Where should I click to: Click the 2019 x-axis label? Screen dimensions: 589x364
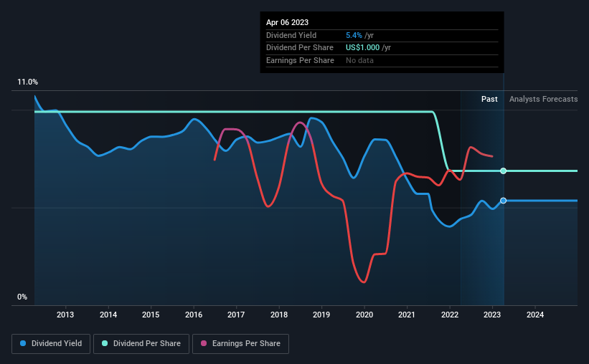[x=321, y=315]
